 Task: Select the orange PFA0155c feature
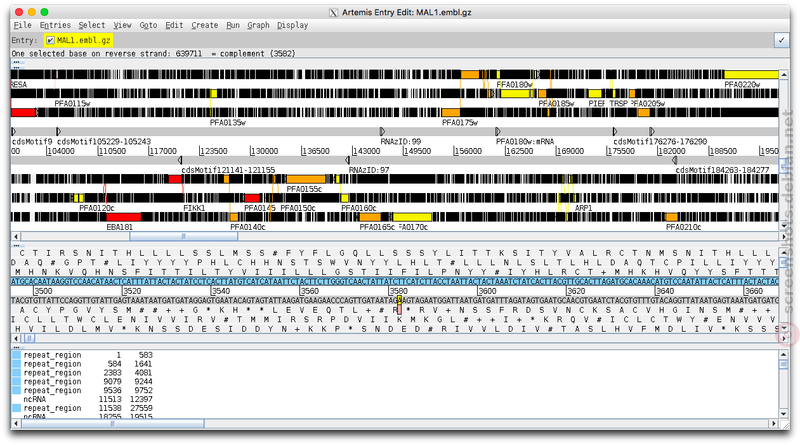pos(305,179)
